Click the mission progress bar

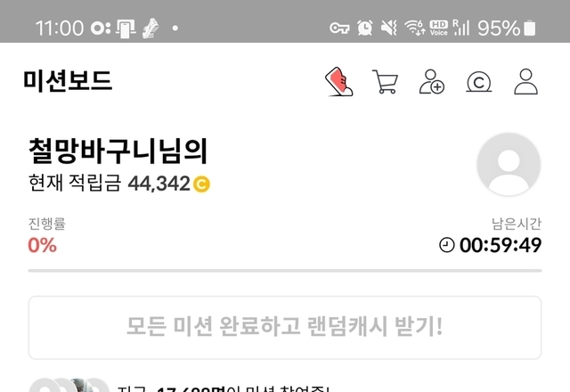285,271
